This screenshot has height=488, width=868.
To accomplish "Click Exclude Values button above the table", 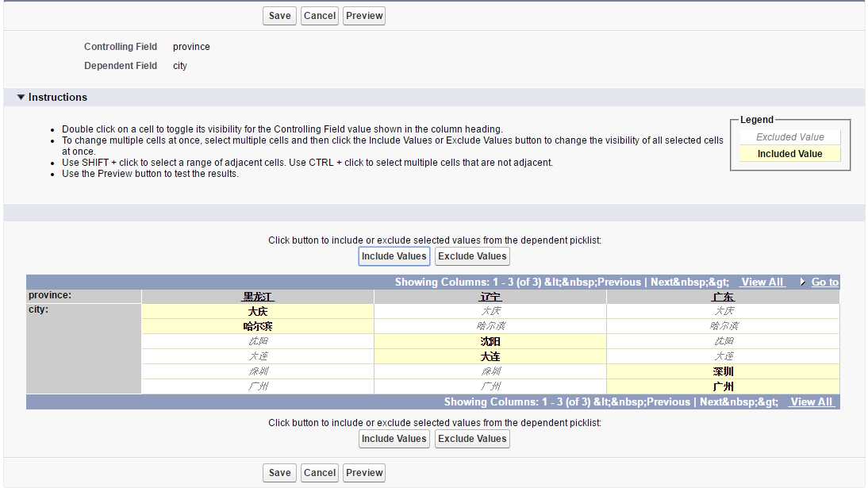I will [x=472, y=256].
